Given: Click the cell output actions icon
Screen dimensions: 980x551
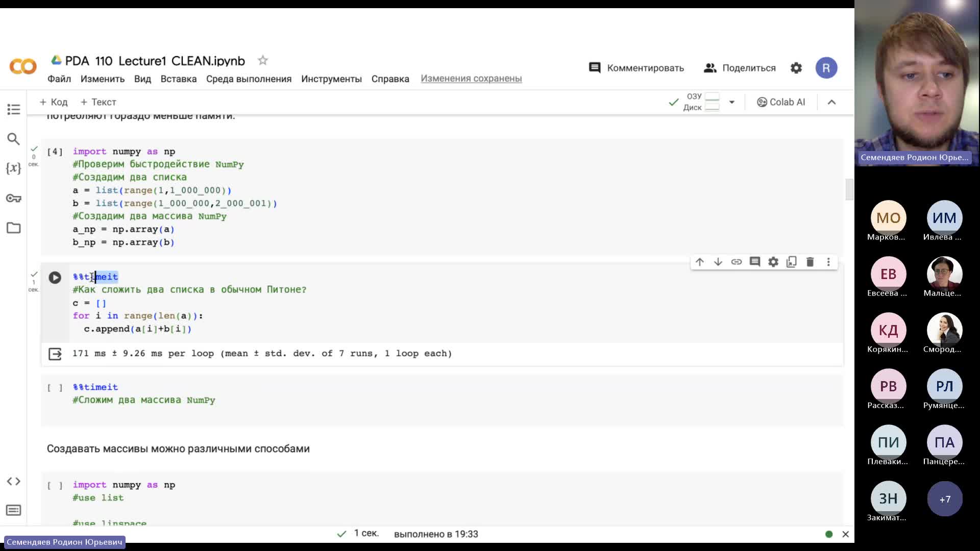Looking at the screenshot, I should pyautogui.click(x=55, y=354).
